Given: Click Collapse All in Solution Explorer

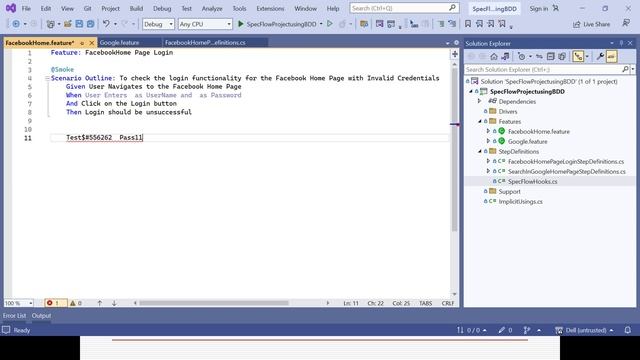Looking at the screenshot, I should [551, 56].
